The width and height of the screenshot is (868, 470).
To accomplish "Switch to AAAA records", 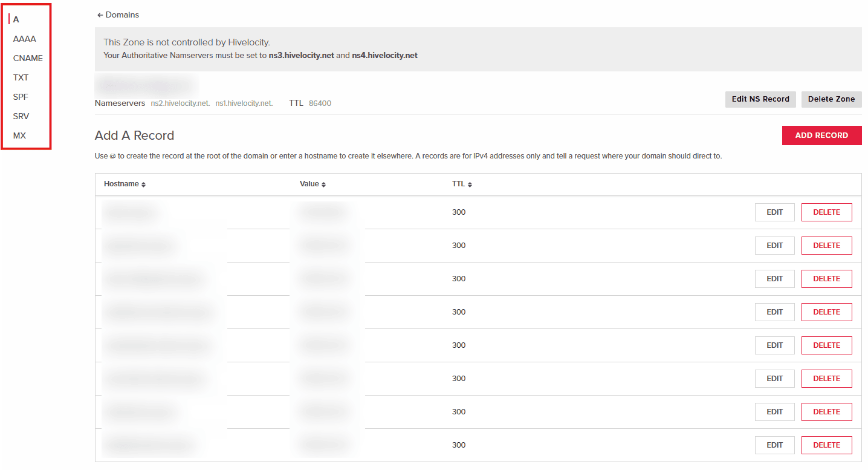I will point(24,39).
